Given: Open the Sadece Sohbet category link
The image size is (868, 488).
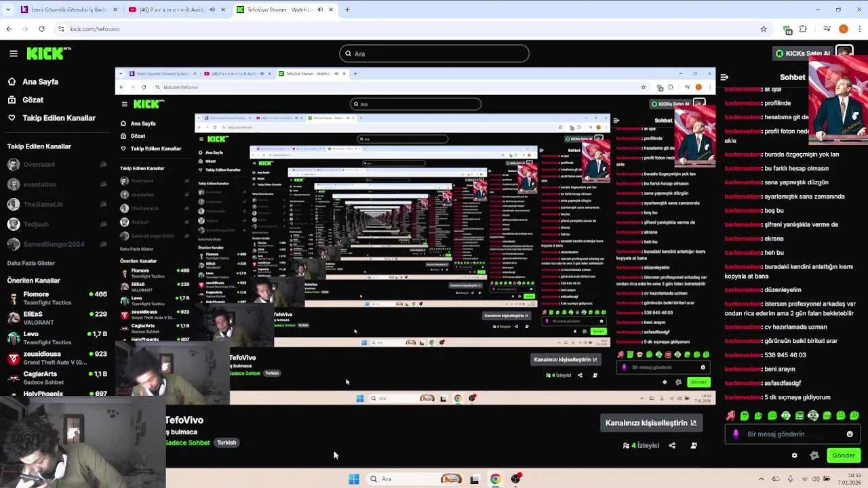Looking at the screenshot, I should coord(188,443).
